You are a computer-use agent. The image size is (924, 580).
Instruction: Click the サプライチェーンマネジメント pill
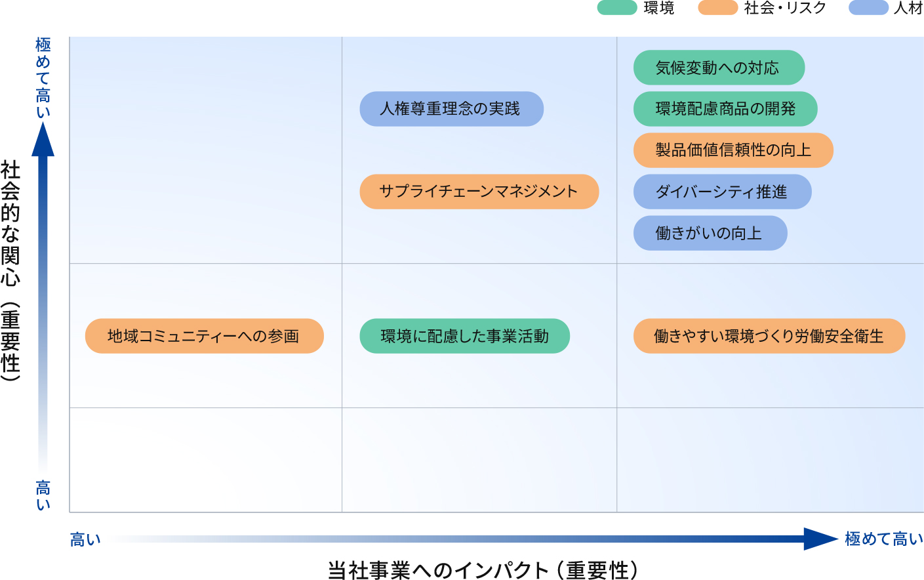[479, 192]
